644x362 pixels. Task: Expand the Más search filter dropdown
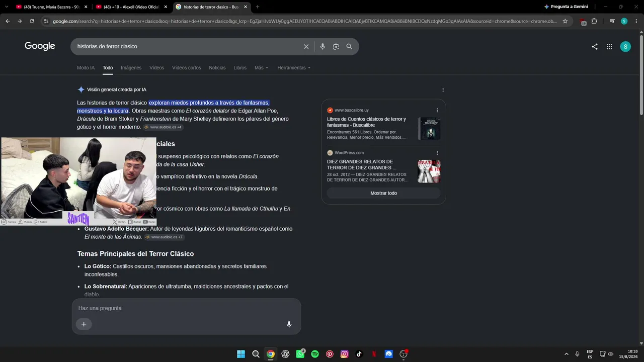[262, 68]
